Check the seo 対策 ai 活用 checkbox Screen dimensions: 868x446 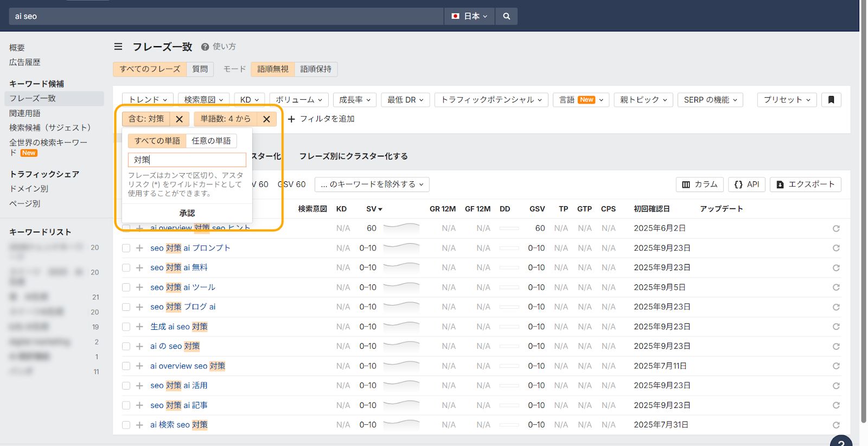point(126,386)
